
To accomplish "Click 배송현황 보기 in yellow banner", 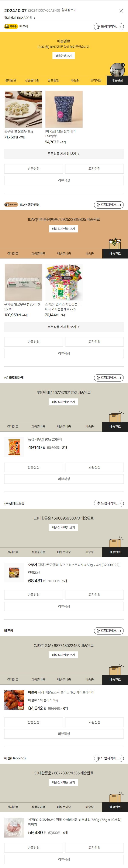I will tap(63, 56).
